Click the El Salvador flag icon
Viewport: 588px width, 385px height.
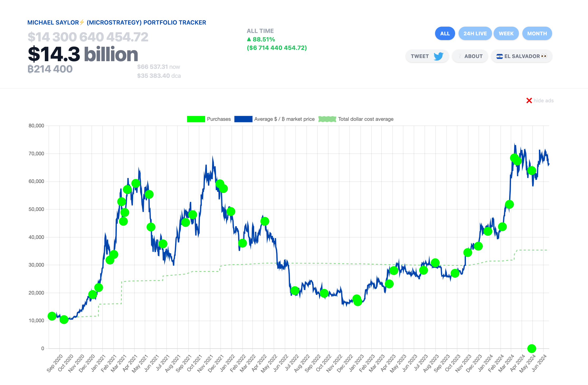(x=500, y=56)
